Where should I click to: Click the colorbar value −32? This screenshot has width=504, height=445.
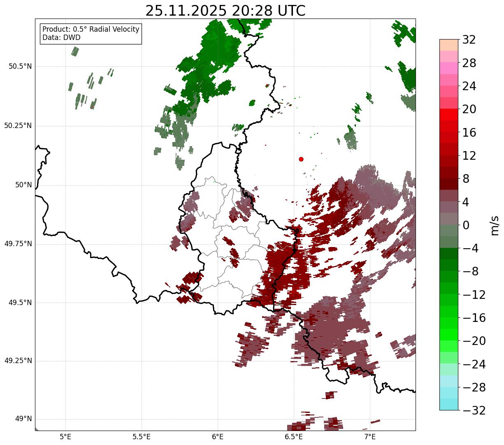[474, 410]
